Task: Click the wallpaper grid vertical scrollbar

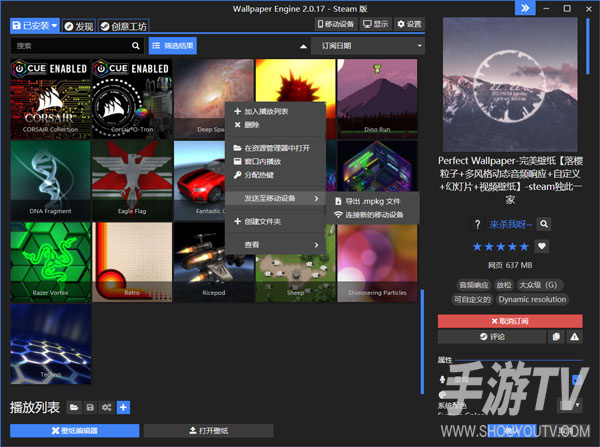Action: coord(422,342)
